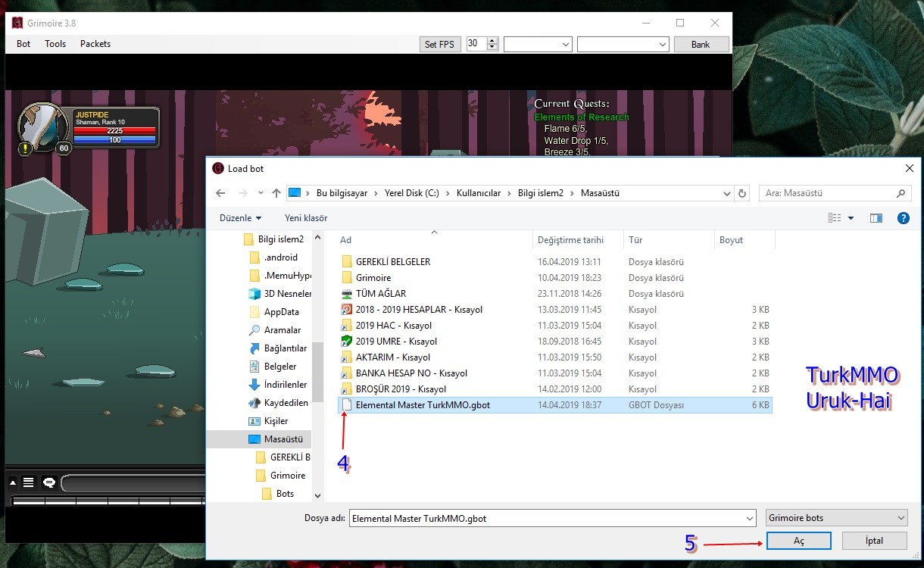Select the GEREKLİ BELGELER folder in file list
Screen dimensions: 924x568
click(x=554, y=262)
